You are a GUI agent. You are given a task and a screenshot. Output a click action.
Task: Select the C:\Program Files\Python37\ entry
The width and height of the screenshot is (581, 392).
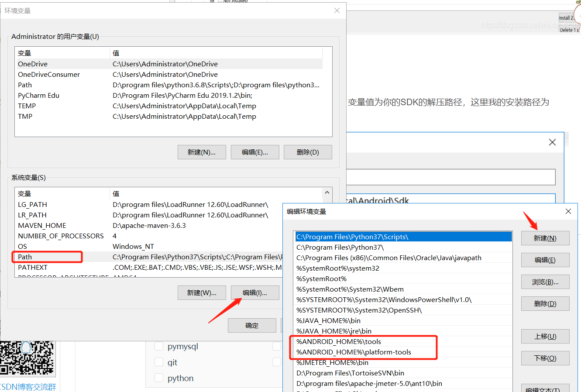(x=403, y=248)
